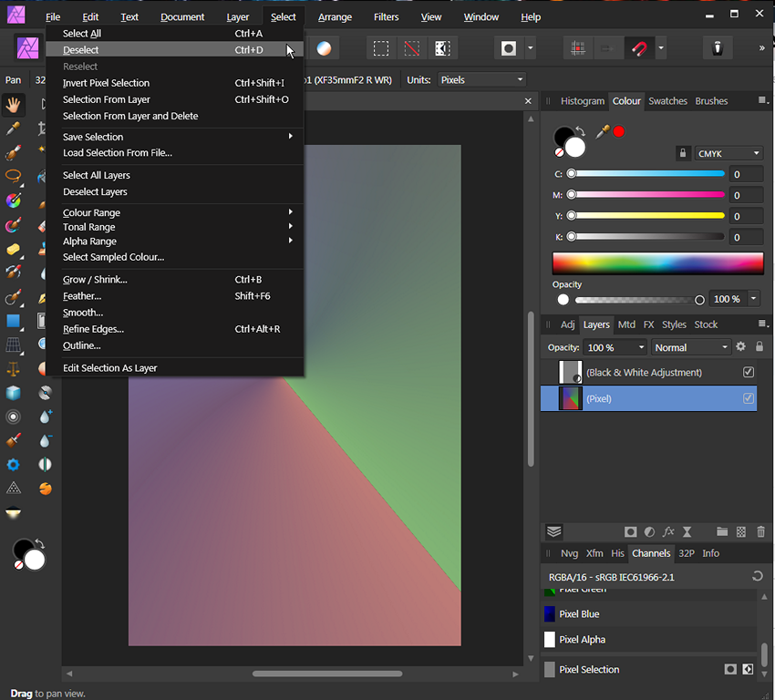The image size is (775, 700).
Task: Open the Units dropdown showing Pixels
Action: coord(480,79)
